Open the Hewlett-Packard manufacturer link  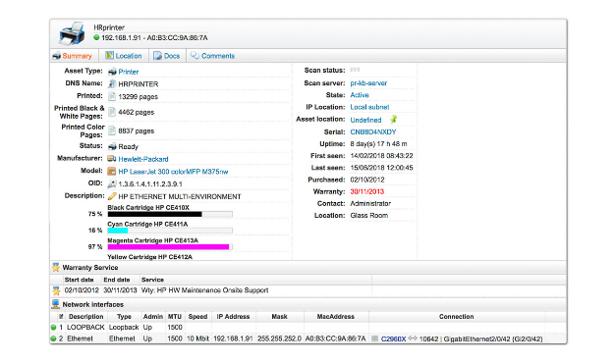click(143, 159)
